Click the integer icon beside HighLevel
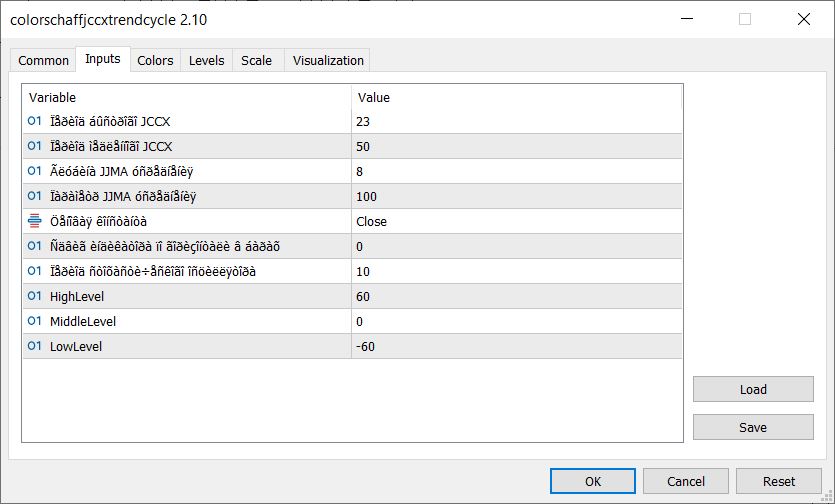 click(x=35, y=296)
